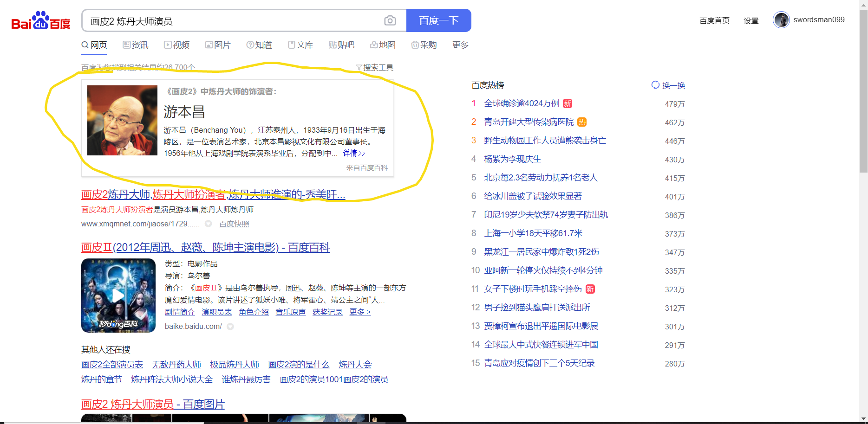Open the 视频 tab
The height and width of the screenshot is (424, 868).
coord(177,45)
